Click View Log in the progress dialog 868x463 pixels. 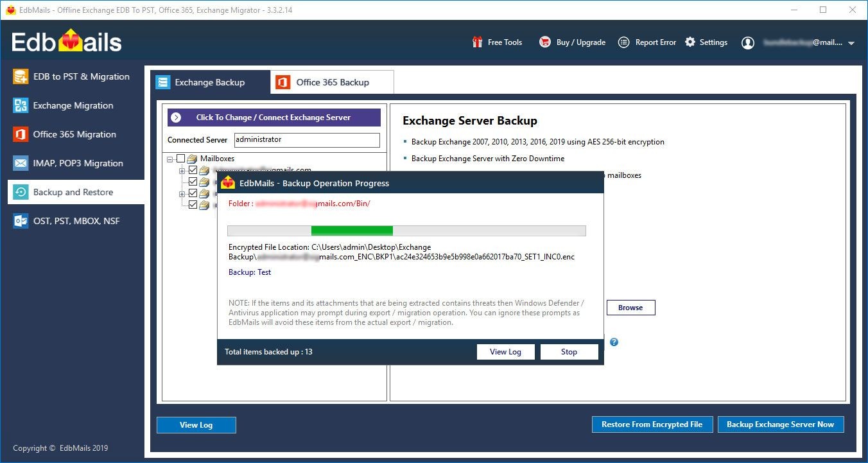tap(505, 352)
